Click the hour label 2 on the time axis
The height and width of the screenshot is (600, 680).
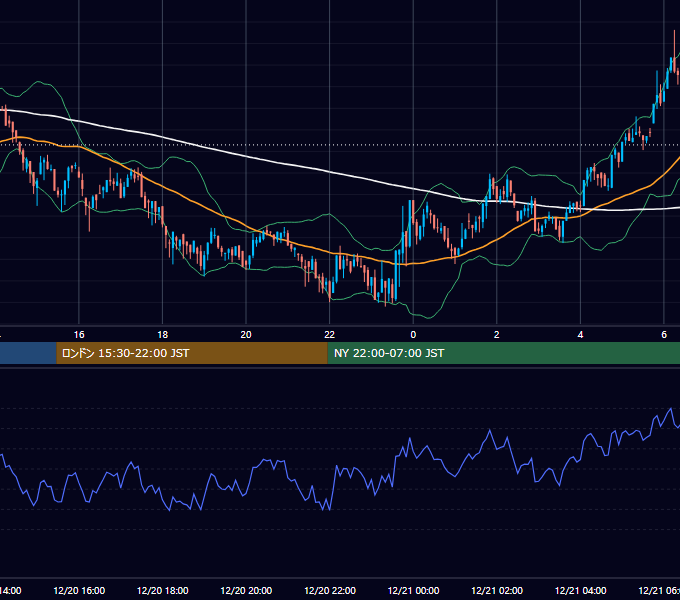point(497,335)
